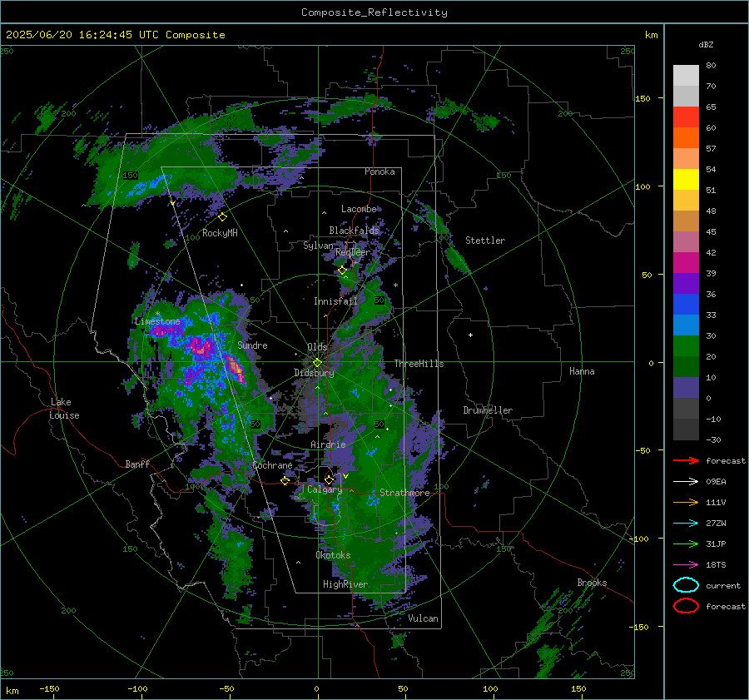Click the Brooks town label
The width and height of the screenshot is (749, 700).
click(x=592, y=583)
